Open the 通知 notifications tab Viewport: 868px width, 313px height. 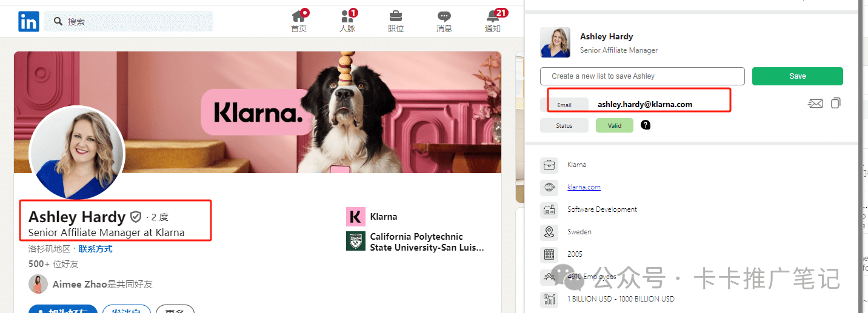click(493, 21)
